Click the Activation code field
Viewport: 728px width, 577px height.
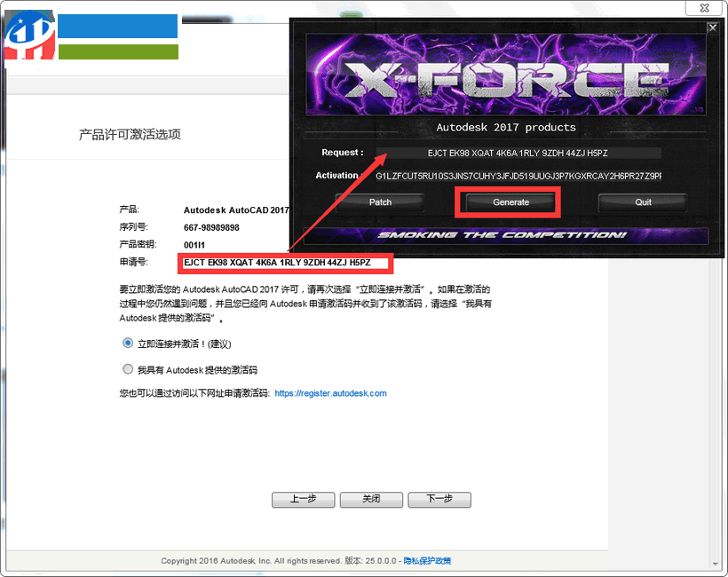(x=518, y=176)
